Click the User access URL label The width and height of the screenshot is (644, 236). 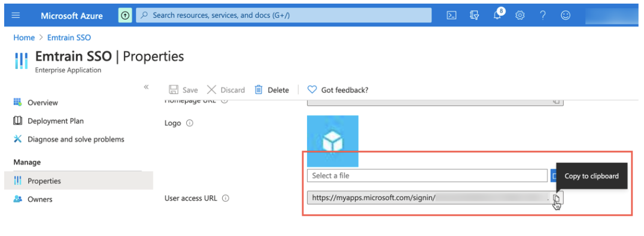(x=191, y=198)
